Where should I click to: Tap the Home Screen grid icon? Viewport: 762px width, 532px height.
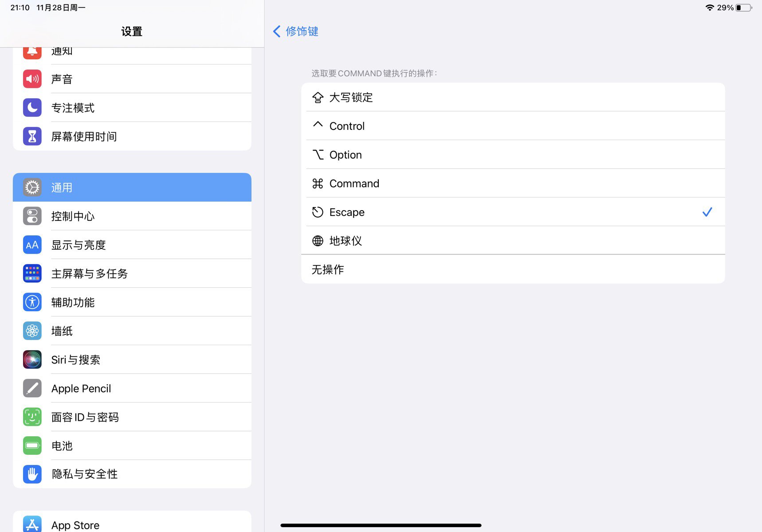(x=32, y=274)
